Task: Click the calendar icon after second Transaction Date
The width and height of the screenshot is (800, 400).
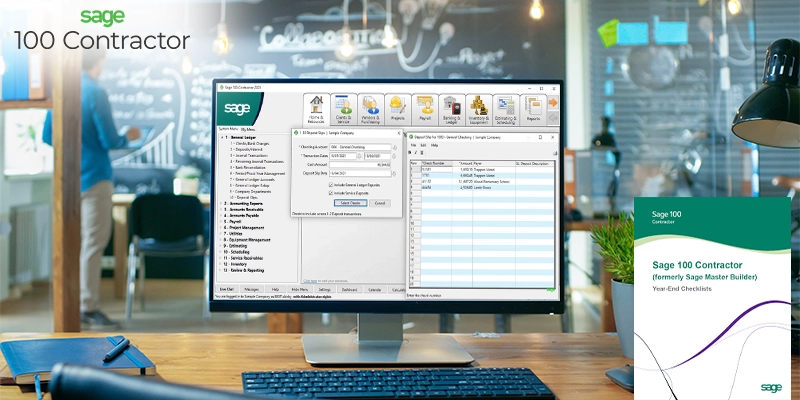Action: point(394,156)
